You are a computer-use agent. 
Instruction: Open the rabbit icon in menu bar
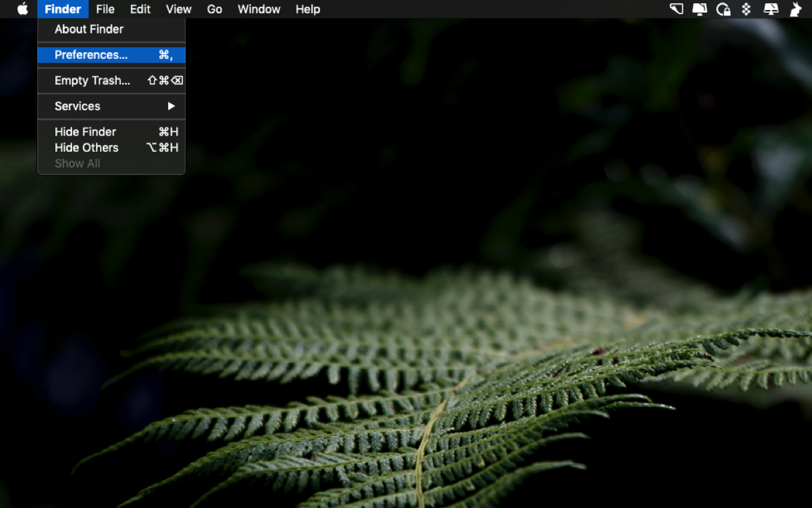(795, 9)
